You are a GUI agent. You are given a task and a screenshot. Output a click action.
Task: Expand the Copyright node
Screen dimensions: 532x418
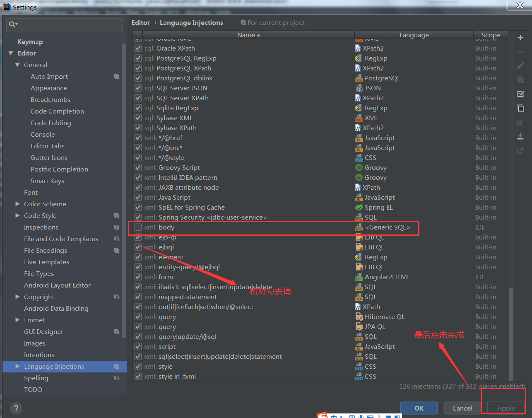click(x=17, y=297)
